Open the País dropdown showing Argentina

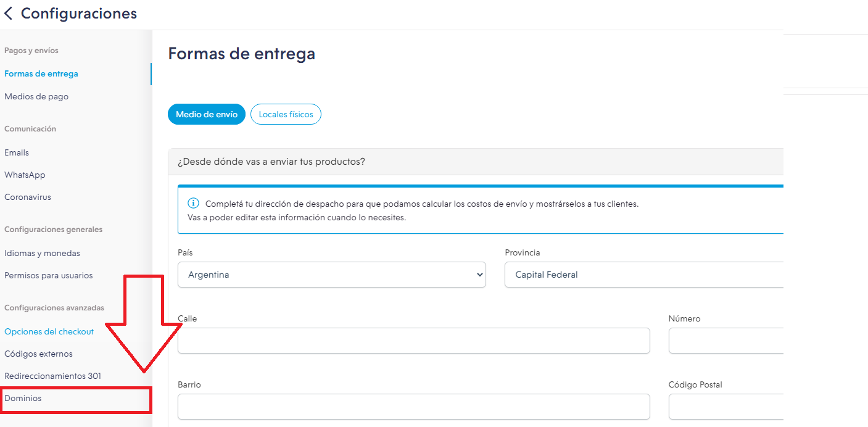[331, 275]
